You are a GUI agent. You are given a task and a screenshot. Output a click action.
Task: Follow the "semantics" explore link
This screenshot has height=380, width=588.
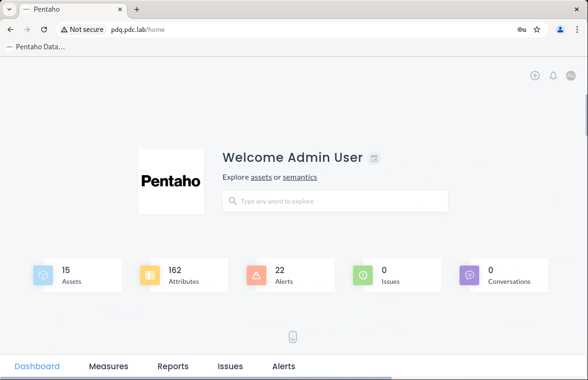(300, 177)
